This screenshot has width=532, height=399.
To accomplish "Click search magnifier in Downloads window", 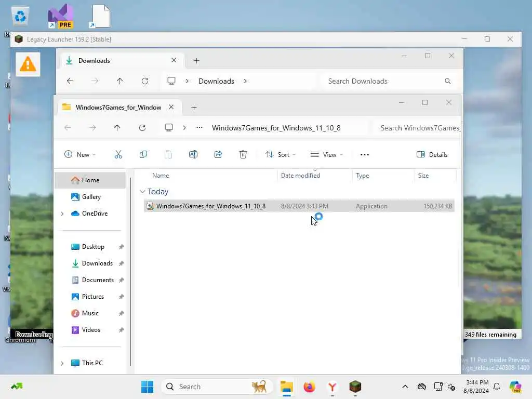I will point(448,81).
